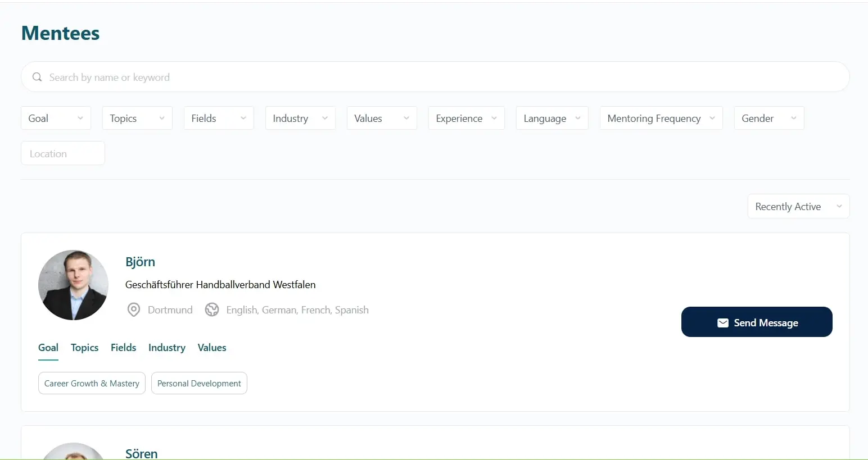Open the Mentoring Frequency dropdown
The width and height of the screenshot is (868, 460).
pyautogui.click(x=661, y=118)
